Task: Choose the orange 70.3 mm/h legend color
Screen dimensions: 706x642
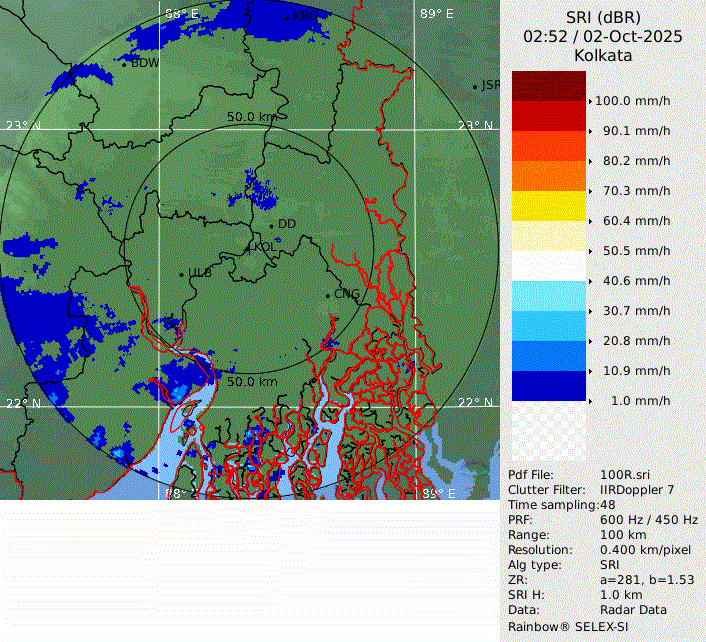Action: click(548, 176)
